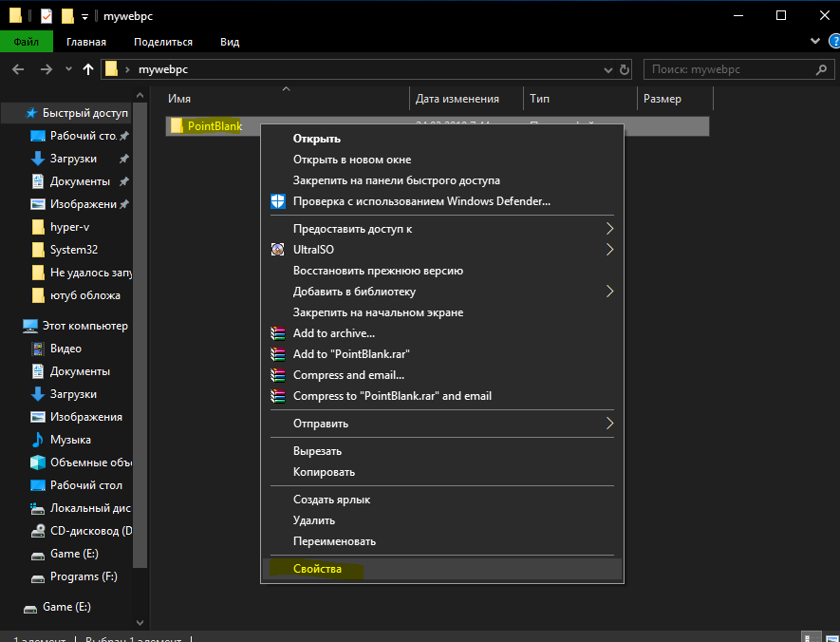
Task: Click WinRAR icon beside Compress to "PointBlank.rar" and email
Action: coord(277,396)
